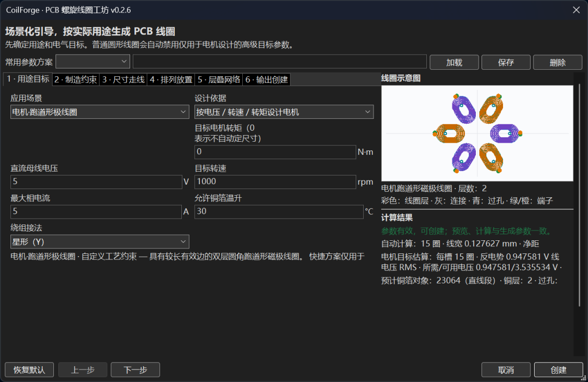Image resolution: width=588 pixels, height=382 pixels.
Task: Open the 4·排列放置 tab
Action: click(x=171, y=80)
